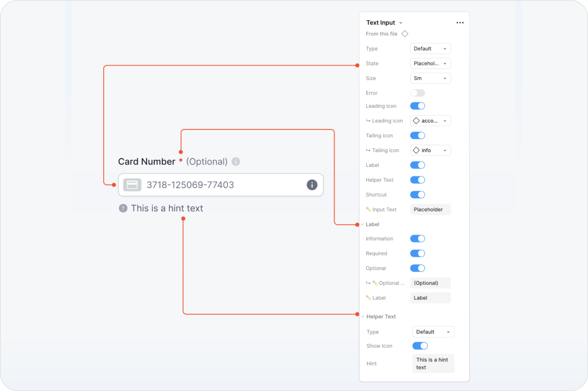Click This is a hint text in preview
Screen dimensions: 588x391
coord(167,208)
